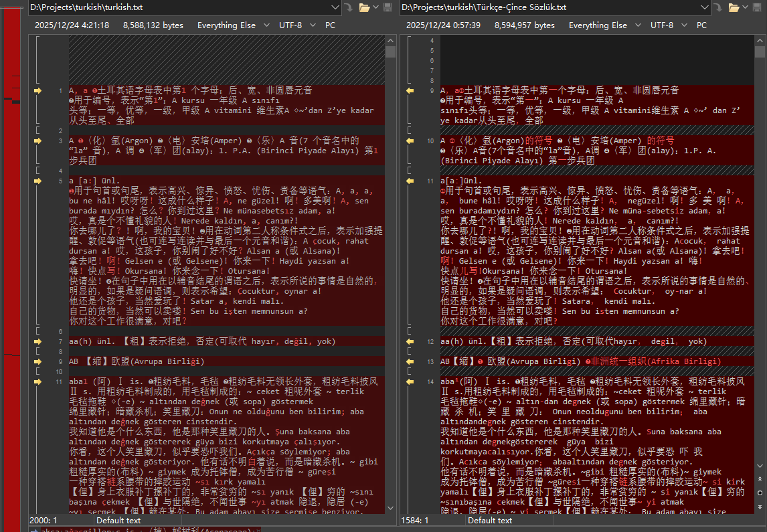Open the browse folder icon for turkish.txt
Image resolution: width=767 pixels, height=532 pixels.
[x=365, y=7]
